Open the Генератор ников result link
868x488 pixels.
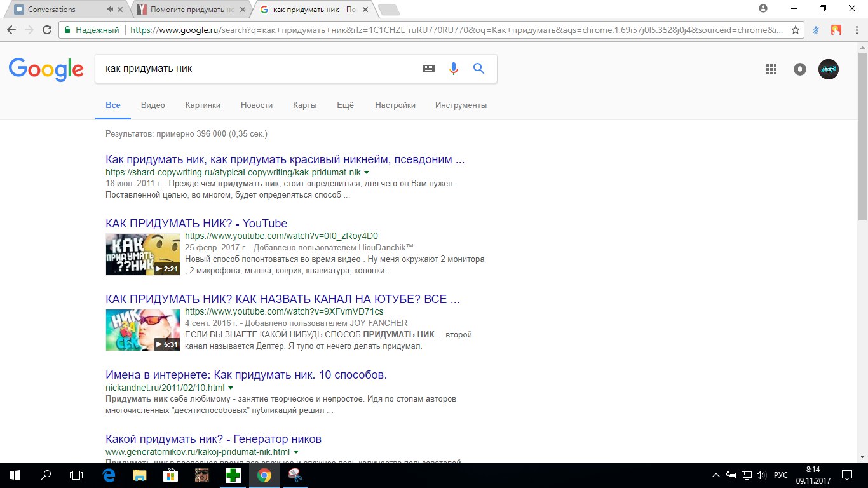(213, 438)
